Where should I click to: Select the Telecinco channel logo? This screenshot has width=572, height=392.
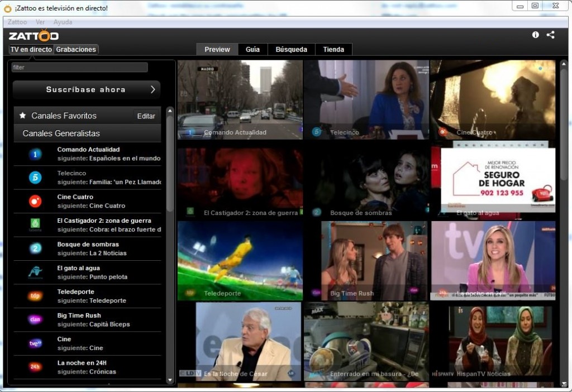pos(35,178)
